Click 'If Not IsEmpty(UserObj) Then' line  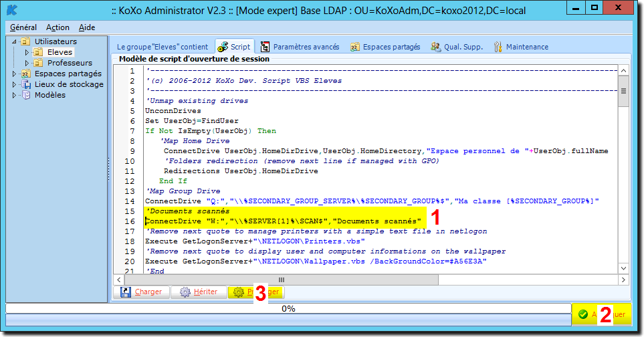(211, 131)
